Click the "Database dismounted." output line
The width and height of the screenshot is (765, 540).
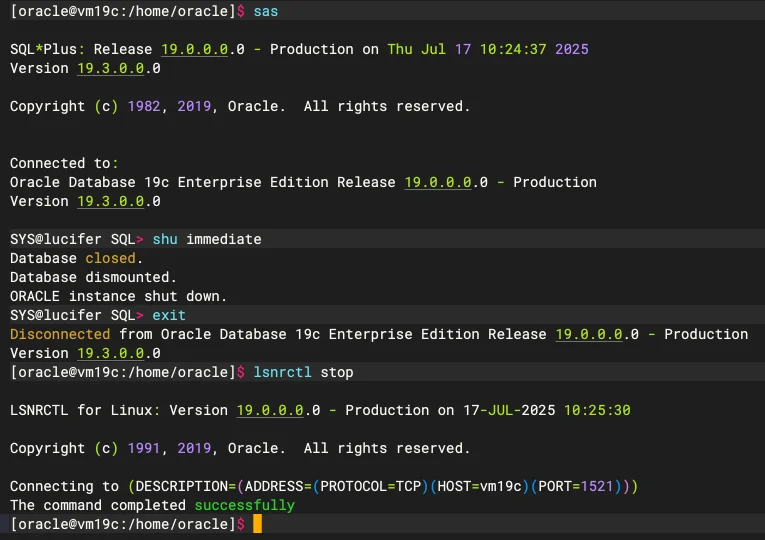(x=93, y=277)
